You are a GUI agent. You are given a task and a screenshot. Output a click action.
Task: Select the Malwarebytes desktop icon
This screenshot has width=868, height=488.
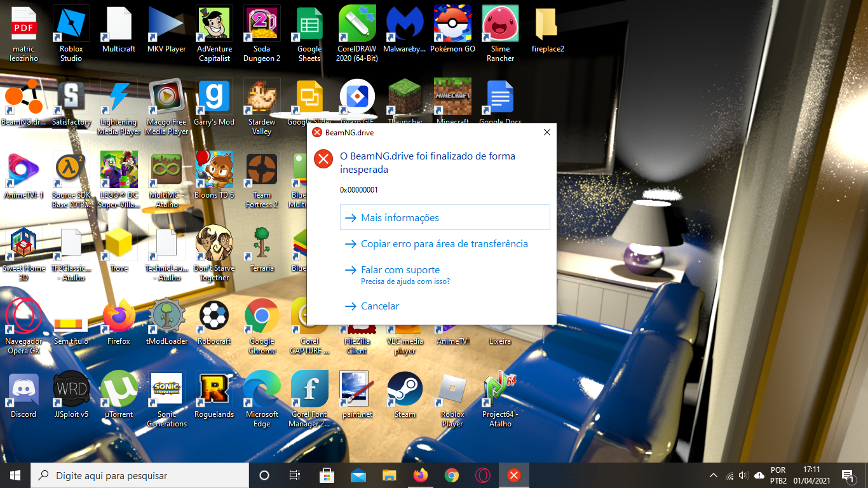point(405,30)
